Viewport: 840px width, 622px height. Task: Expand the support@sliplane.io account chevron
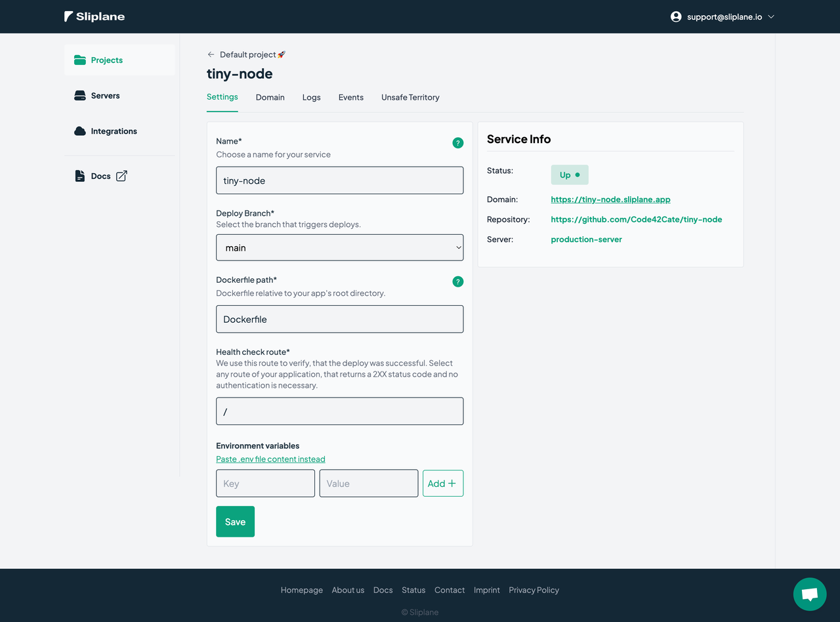[x=771, y=16]
